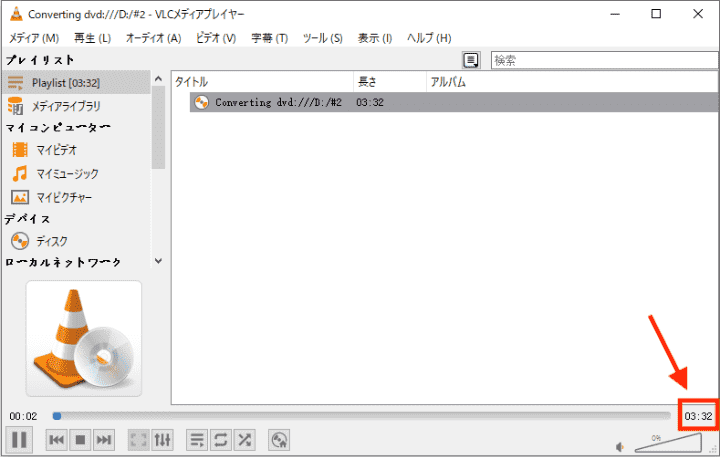Viewport: 720px width, 457px height.
Task: Open the 字幕 (T) menu
Action: (x=270, y=38)
